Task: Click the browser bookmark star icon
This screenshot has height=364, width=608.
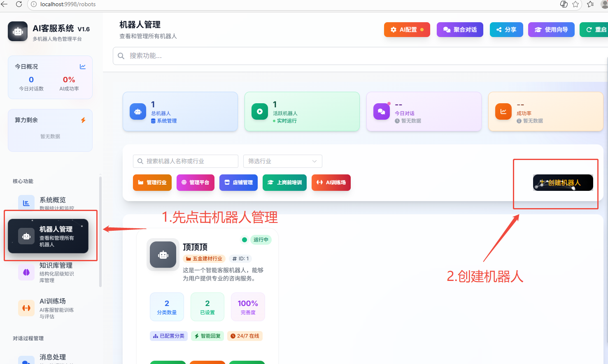Action: click(x=575, y=4)
